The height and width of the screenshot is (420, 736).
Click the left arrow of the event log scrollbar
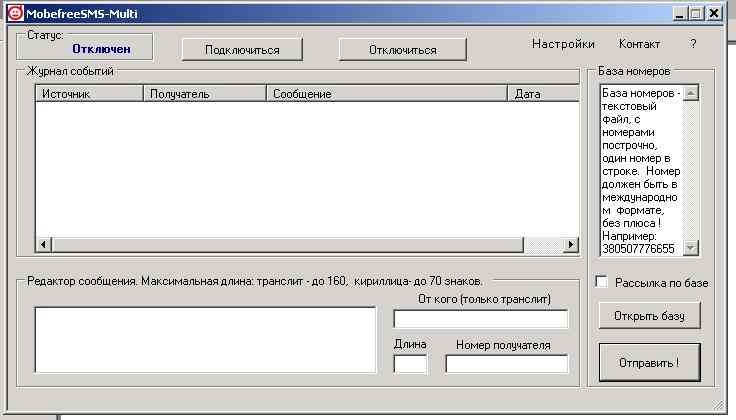coord(43,244)
